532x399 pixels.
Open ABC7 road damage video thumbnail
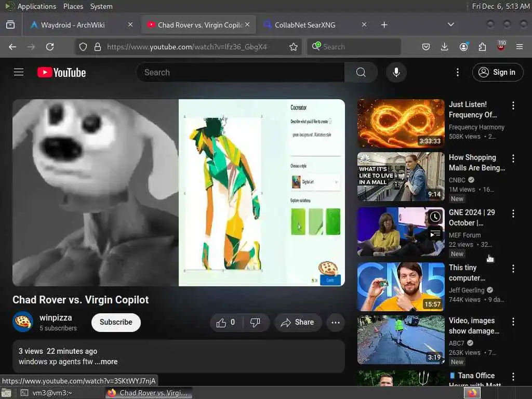point(401,340)
